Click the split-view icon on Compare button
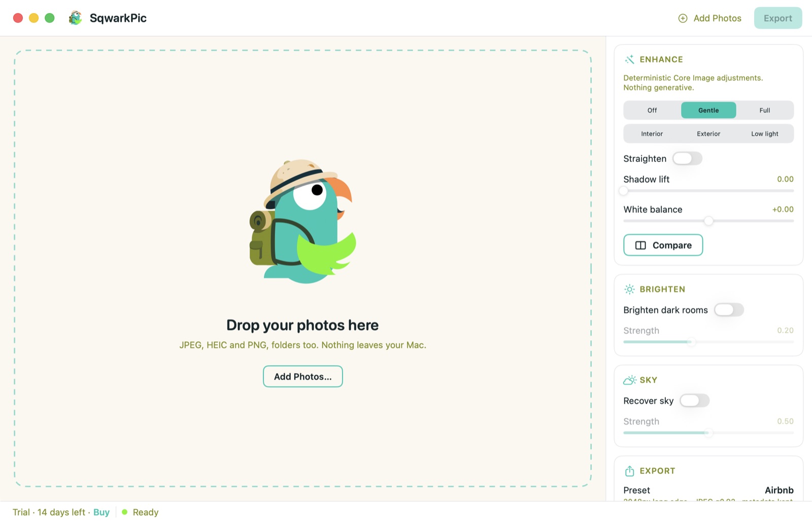Image resolution: width=812 pixels, height=523 pixels. click(x=640, y=245)
